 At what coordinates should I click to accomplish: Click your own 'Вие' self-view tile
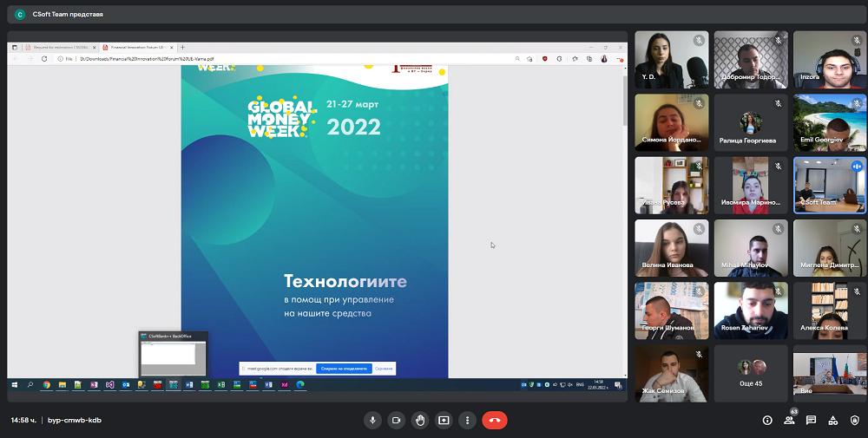(x=830, y=374)
